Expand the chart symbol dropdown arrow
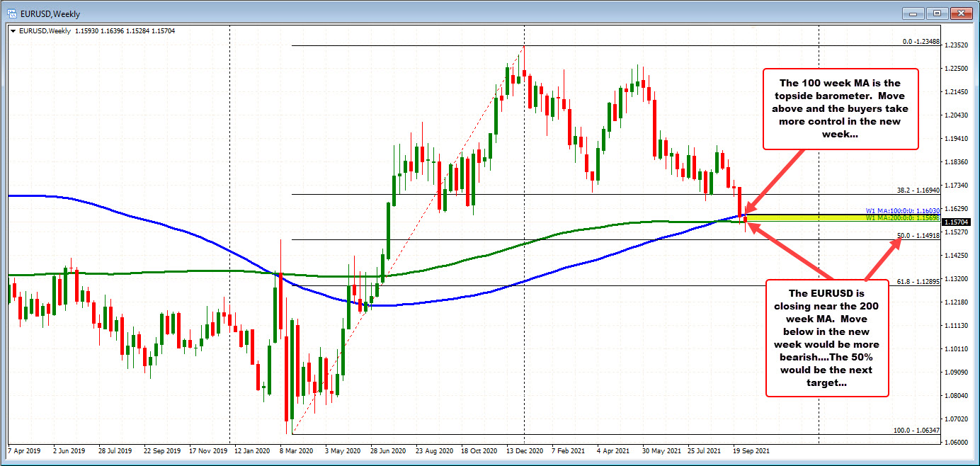The height and width of the screenshot is (466, 980). 13,31
